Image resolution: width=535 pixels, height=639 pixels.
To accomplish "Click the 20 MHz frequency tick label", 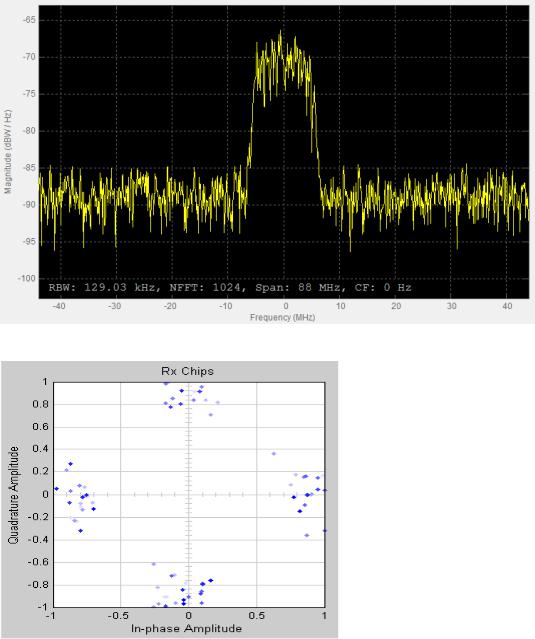I will (x=396, y=306).
